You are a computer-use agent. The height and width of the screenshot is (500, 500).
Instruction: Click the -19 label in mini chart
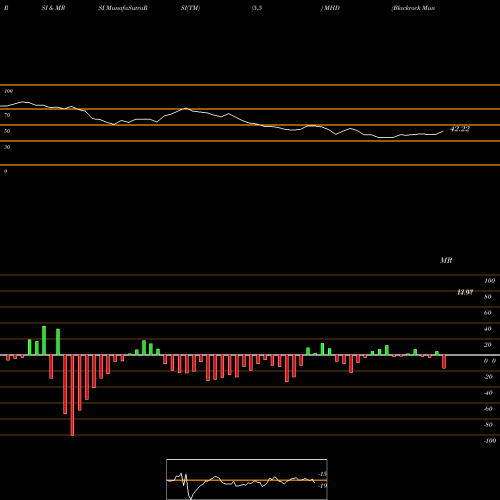(x=322, y=486)
